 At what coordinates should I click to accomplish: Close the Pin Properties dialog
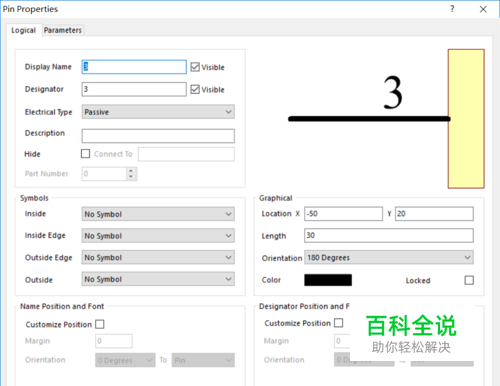coord(483,9)
